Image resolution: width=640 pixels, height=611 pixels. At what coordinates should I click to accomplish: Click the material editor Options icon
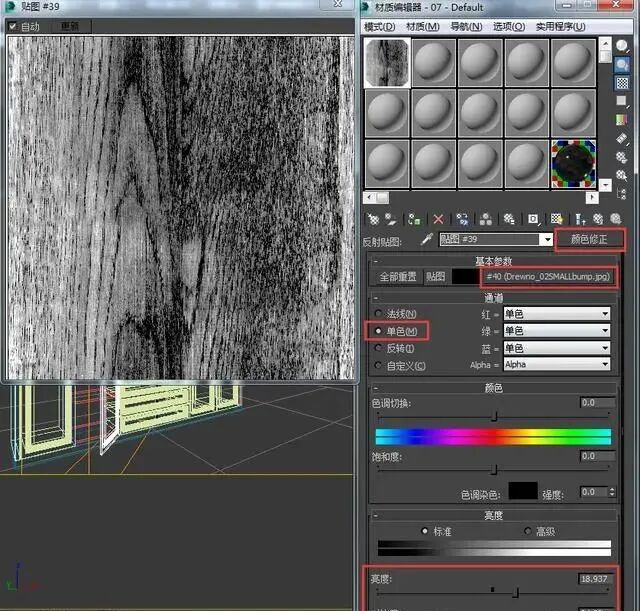[x=621, y=157]
